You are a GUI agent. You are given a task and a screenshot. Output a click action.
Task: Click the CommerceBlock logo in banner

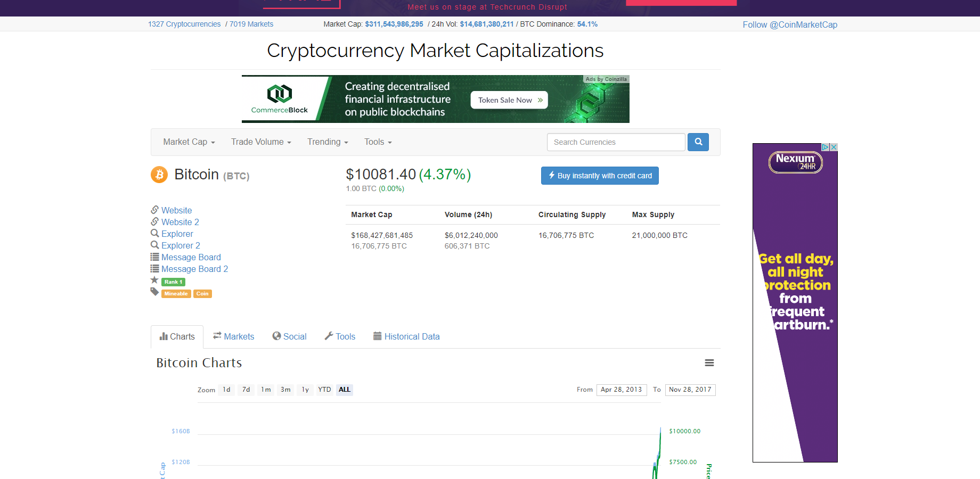pos(280,100)
